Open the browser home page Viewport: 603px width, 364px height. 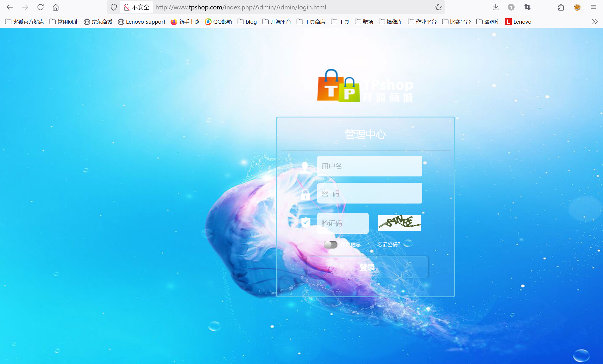[56, 7]
